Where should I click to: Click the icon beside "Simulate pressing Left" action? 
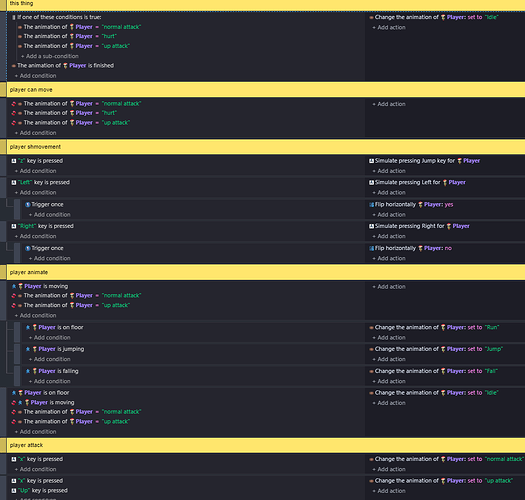coord(371,183)
